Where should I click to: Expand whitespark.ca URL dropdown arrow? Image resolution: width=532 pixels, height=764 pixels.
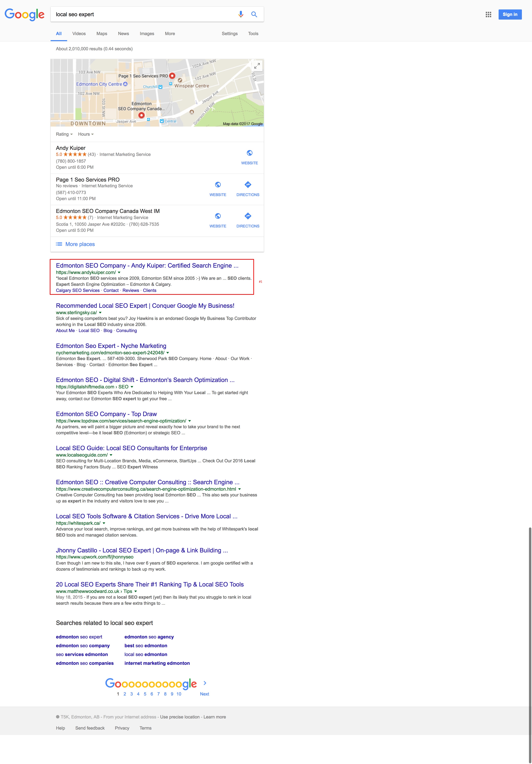pyautogui.click(x=104, y=523)
